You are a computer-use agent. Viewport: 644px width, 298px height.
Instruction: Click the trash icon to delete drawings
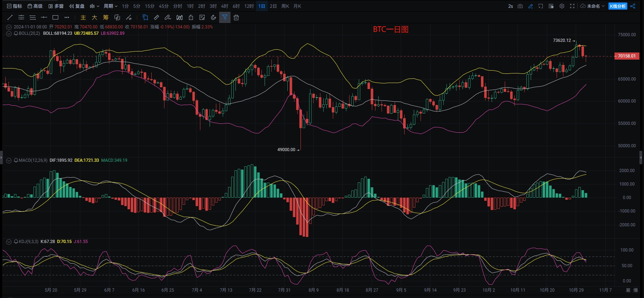(236, 17)
